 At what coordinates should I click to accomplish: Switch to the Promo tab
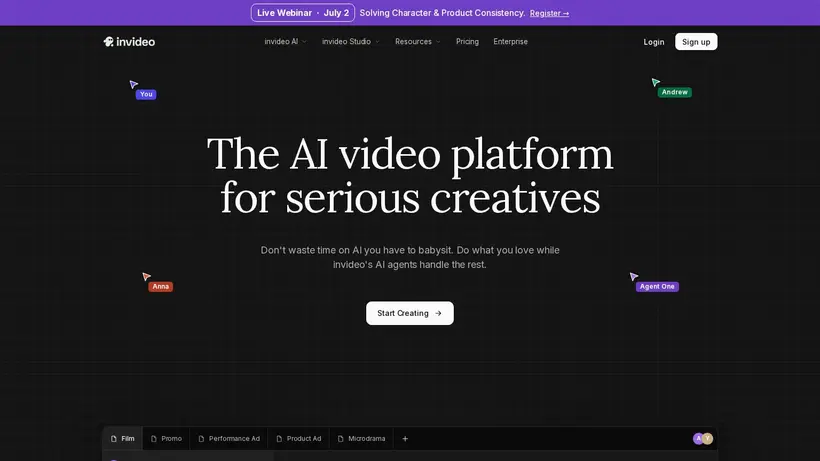[x=166, y=439]
